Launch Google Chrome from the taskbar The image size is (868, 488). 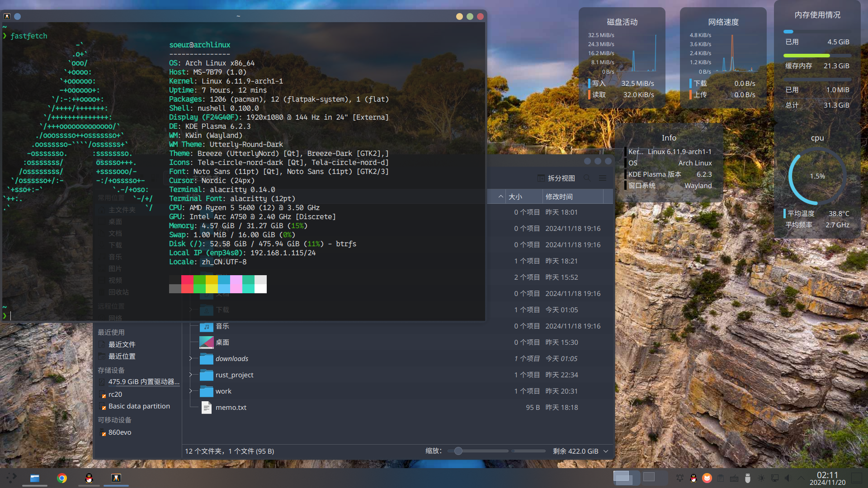(x=62, y=478)
